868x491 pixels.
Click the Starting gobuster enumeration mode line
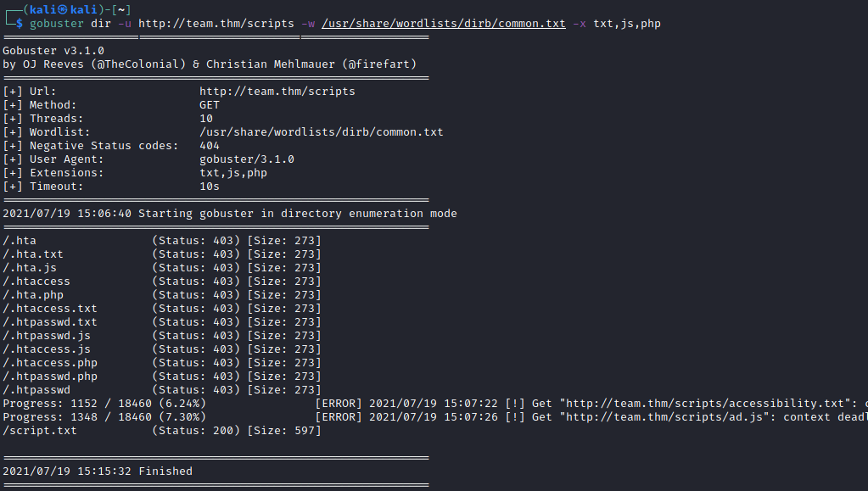pyautogui.click(x=230, y=214)
